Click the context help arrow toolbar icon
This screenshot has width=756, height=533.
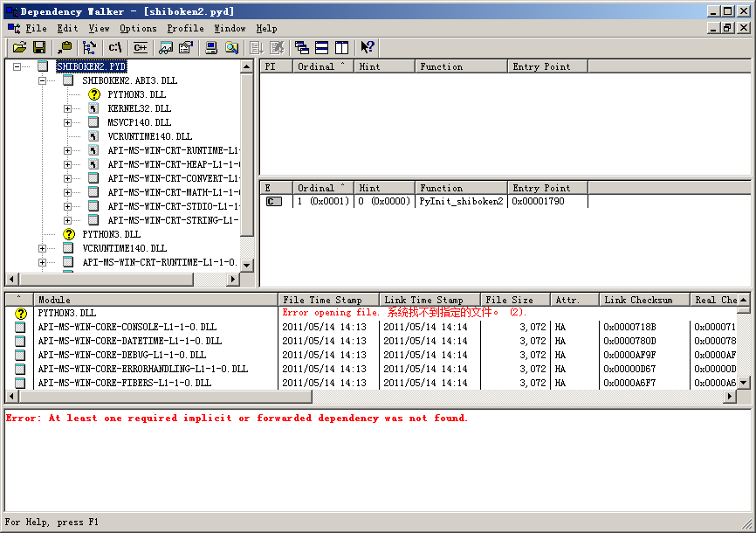(366, 47)
